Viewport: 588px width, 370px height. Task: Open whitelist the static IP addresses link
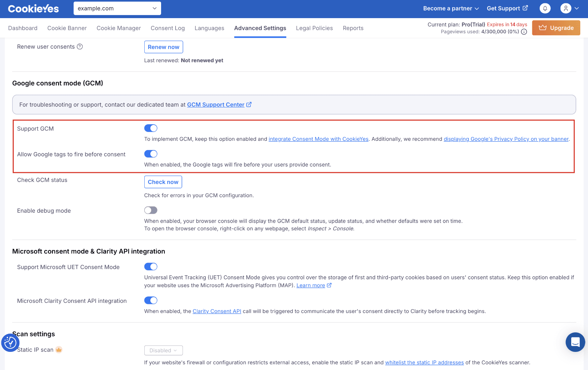[x=425, y=363]
